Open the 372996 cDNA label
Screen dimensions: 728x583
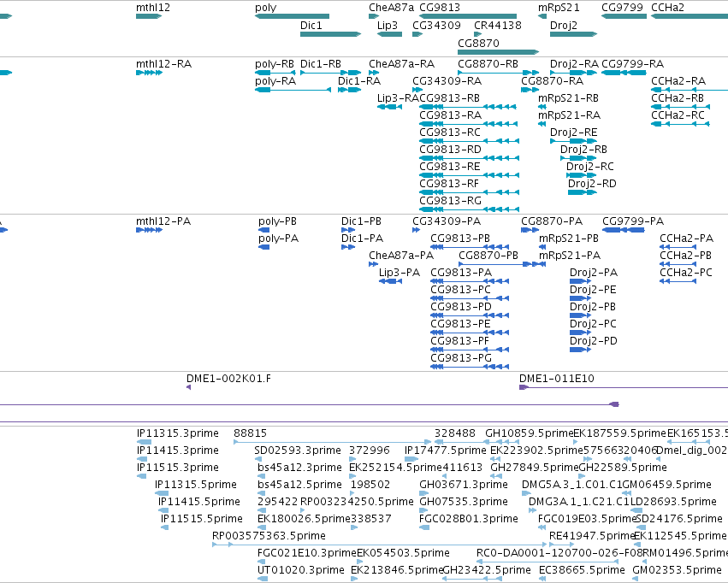pos(369,450)
